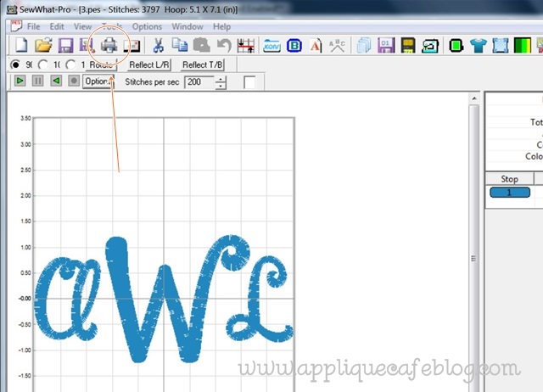Image resolution: width=543 pixels, height=392 pixels.
Task: Open the Options menu
Action: pos(146,26)
